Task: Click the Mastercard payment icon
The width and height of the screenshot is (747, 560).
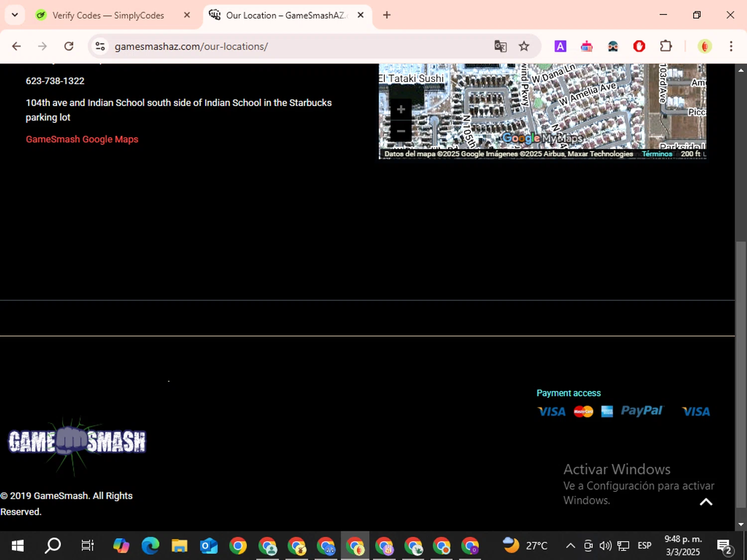Action: point(583,412)
